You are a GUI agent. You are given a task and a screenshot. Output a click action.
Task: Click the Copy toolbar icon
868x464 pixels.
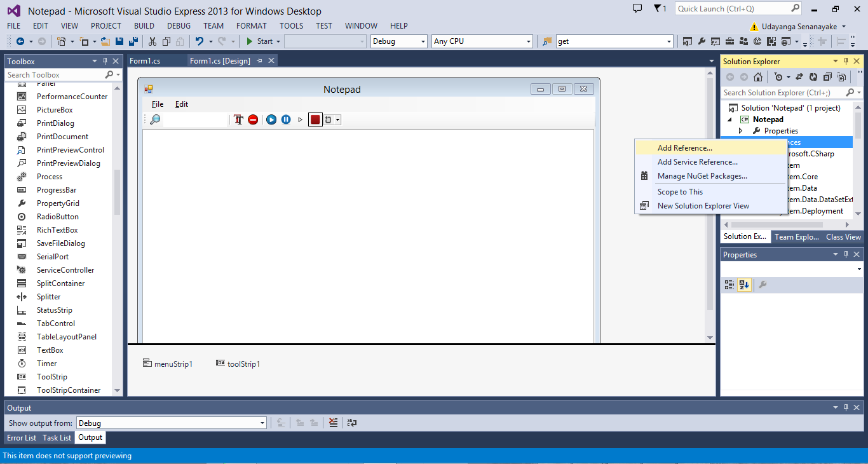166,41
